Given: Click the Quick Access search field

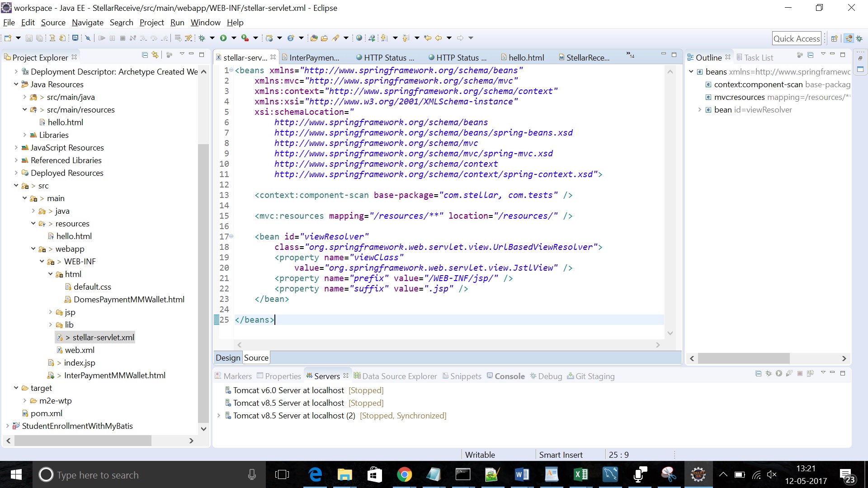Looking at the screenshot, I should click(796, 39).
